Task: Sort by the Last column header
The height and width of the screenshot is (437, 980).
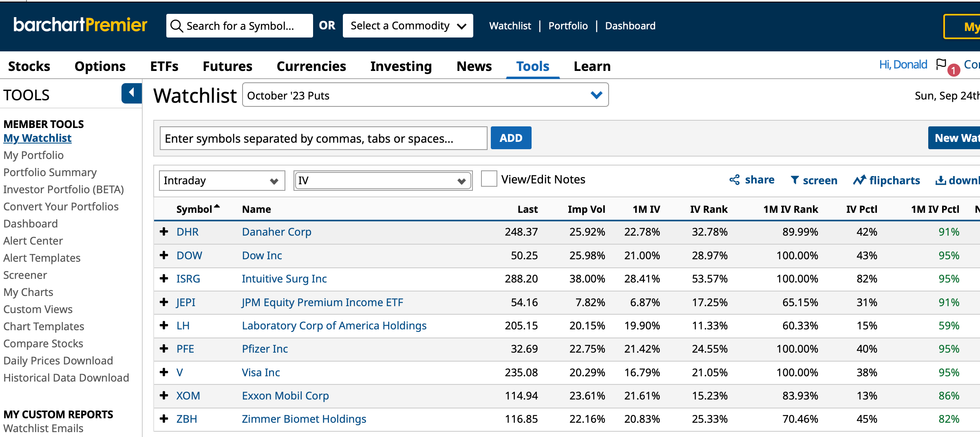Action: (x=528, y=209)
